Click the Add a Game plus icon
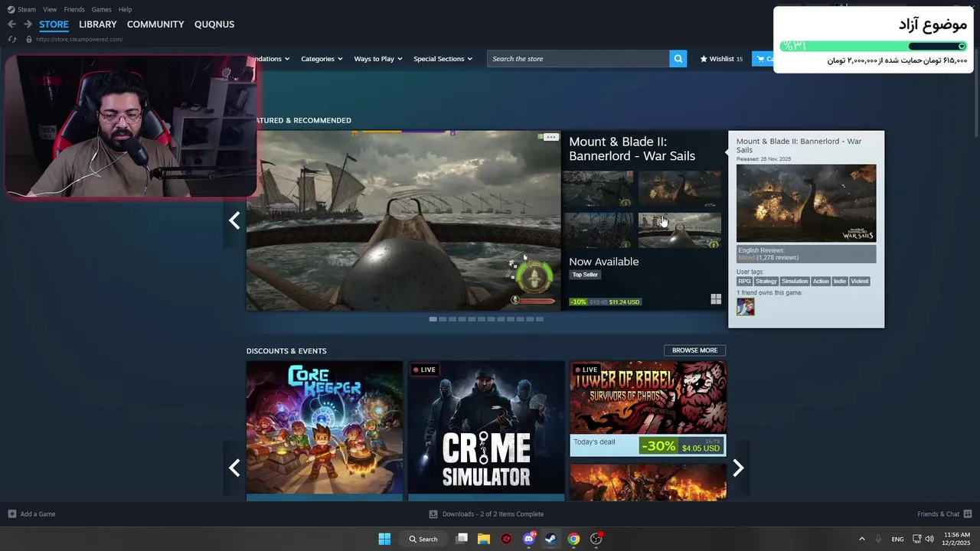The height and width of the screenshot is (551, 980). (11, 514)
